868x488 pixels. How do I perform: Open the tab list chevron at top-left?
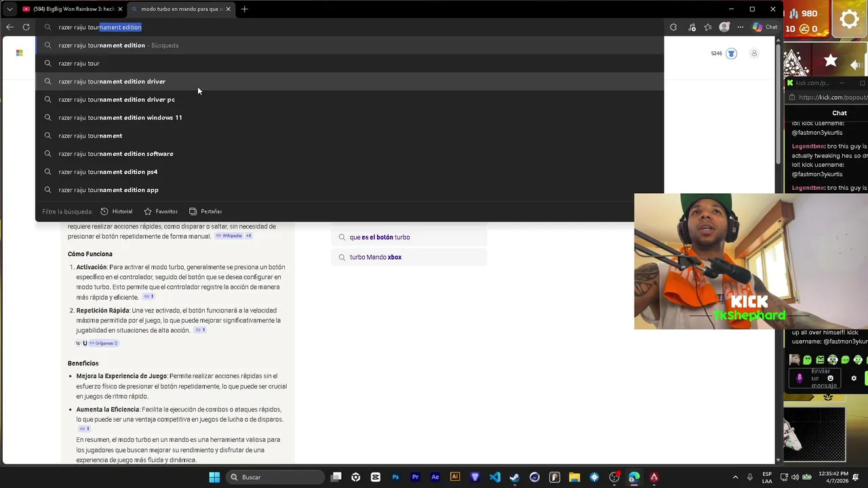[x=9, y=9]
